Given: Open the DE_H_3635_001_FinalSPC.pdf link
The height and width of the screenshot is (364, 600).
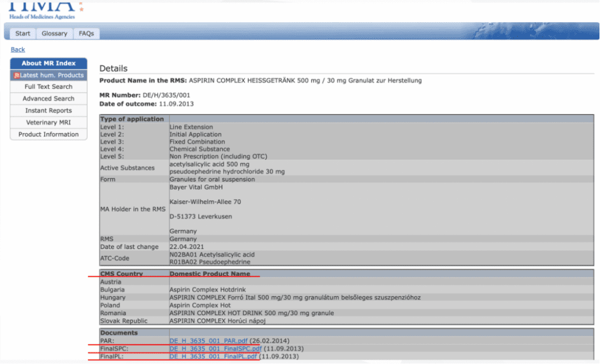Looking at the screenshot, I should [216, 348].
